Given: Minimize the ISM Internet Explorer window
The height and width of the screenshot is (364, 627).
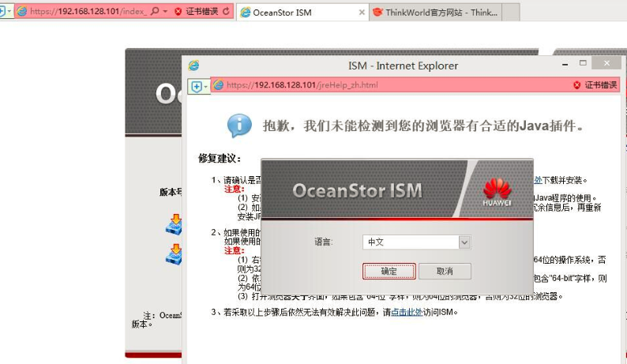Looking at the screenshot, I should (565, 65).
